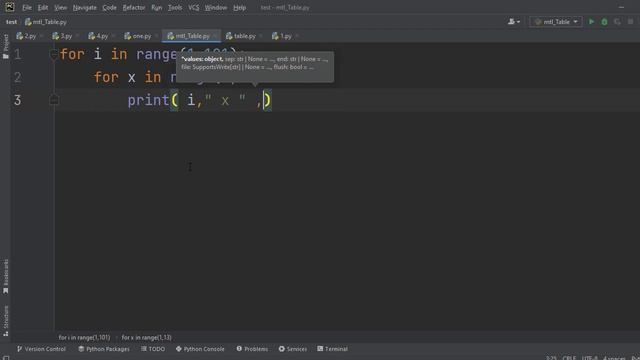Switch to the 4.py editor tab
Image resolution: width=640 pixels, height=360 pixels.
pos(98,36)
